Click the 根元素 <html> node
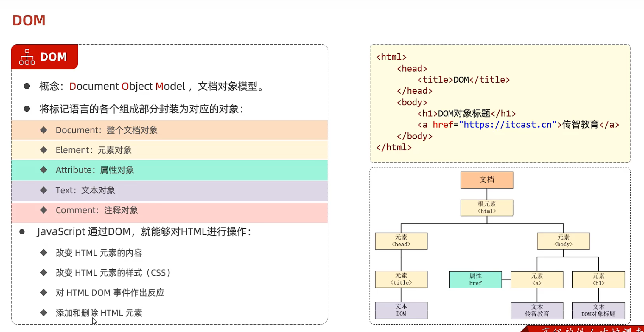The height and width of the screenshot is (332, 644). coord(486,208)
